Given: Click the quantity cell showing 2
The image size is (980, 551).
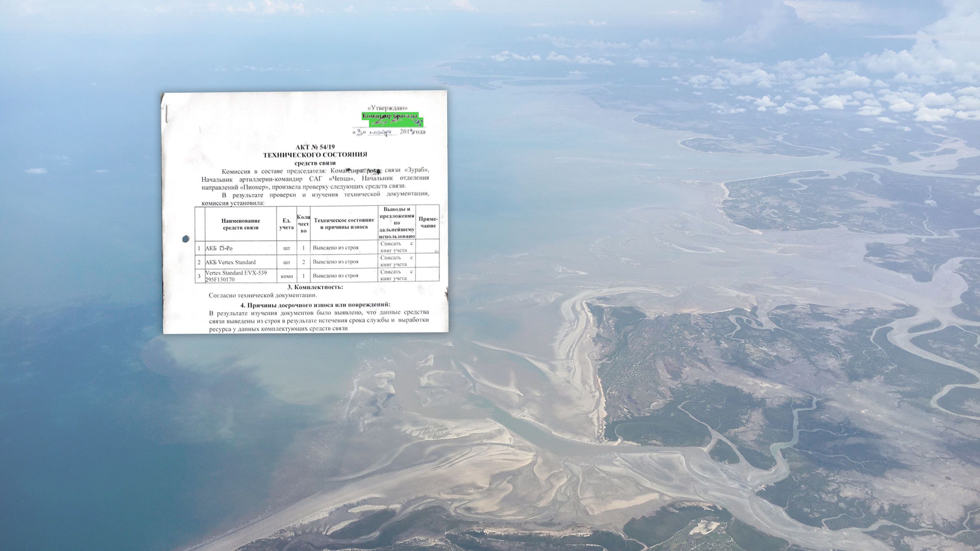Looking at the screenshot, I should point(303,262).
